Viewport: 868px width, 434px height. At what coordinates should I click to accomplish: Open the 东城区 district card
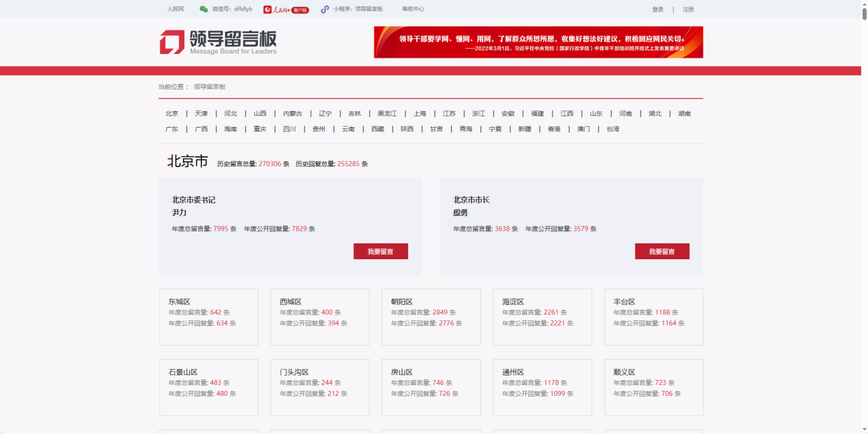click(208, 316)
